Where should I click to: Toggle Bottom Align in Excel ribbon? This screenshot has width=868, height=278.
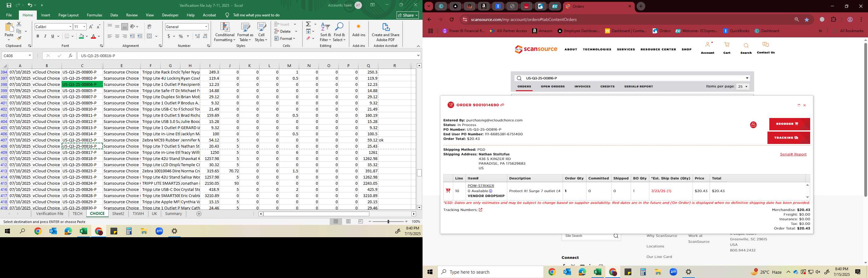pyautogui.click(x=125, y=27)
